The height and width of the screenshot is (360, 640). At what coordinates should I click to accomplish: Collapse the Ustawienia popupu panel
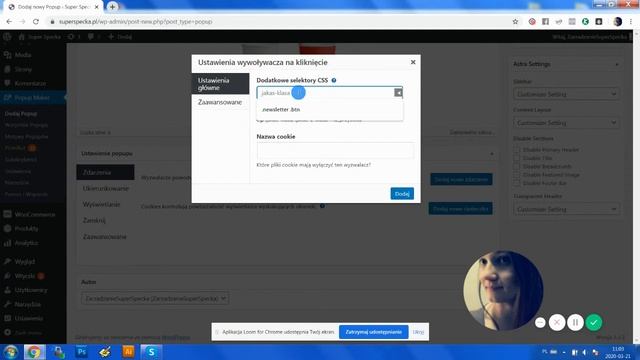491,154
